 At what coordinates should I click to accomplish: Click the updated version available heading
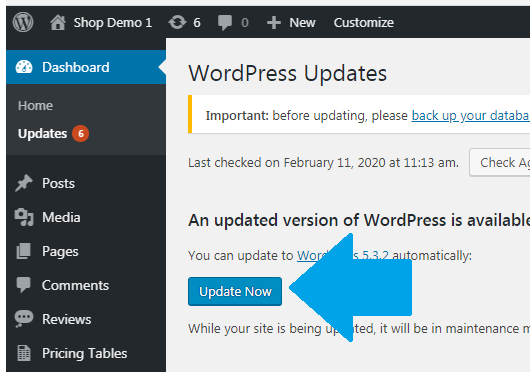pos(359,220)
